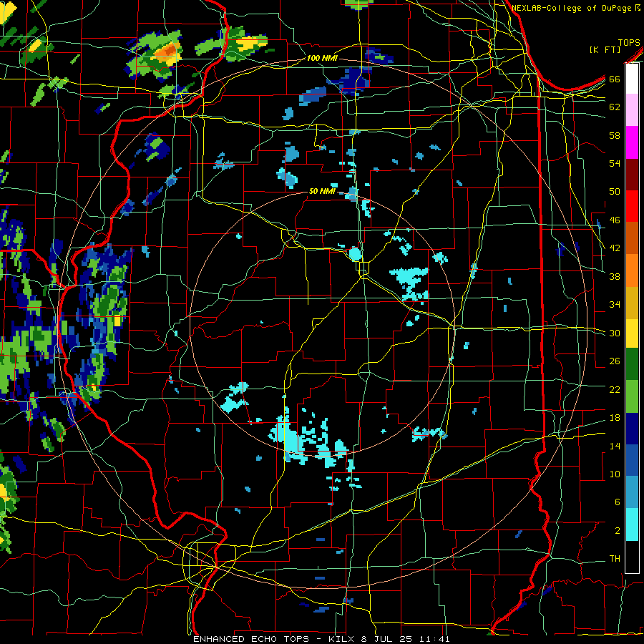Click the 54 legend value
Screen dimensions: 644x644
coord(615,163)
